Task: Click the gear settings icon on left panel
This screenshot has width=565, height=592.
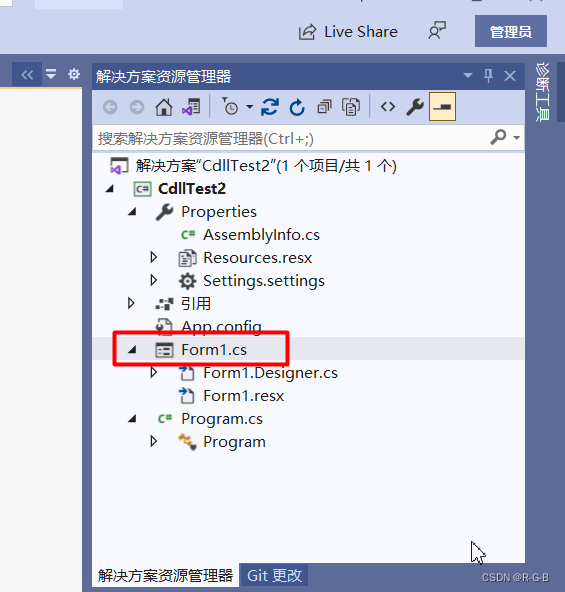Action: (74, 74)
